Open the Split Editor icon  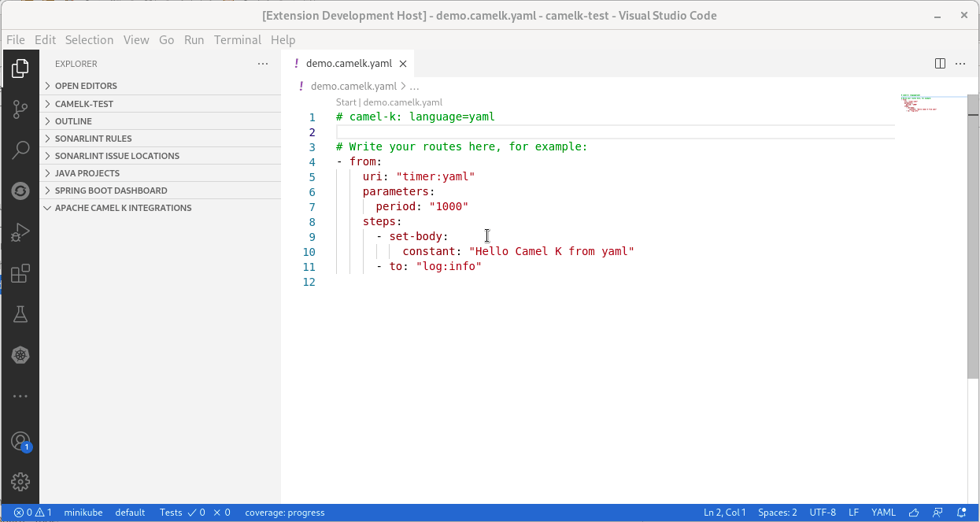coord(940,63)
